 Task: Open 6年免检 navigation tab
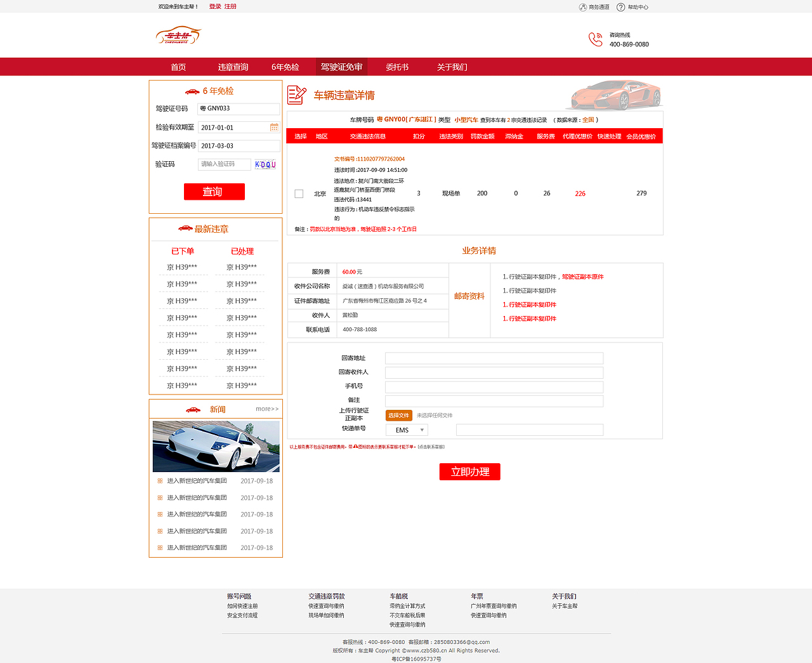tap(285, 67)
